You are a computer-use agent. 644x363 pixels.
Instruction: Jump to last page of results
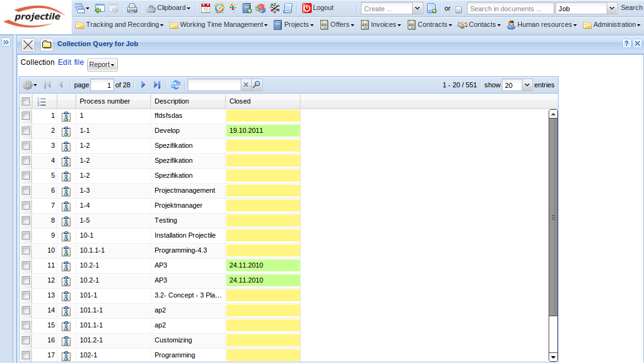pos(157,85)
